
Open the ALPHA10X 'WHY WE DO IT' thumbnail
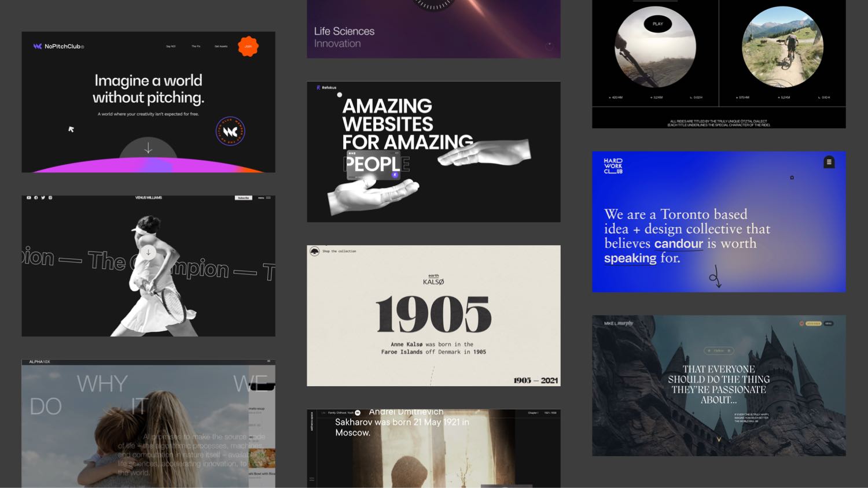point(148,423)
